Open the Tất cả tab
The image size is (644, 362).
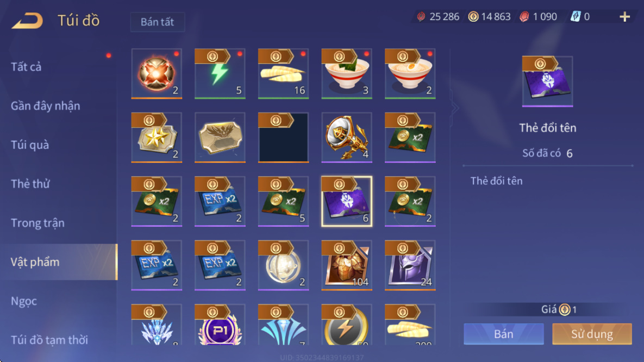(x=26, y=66)
